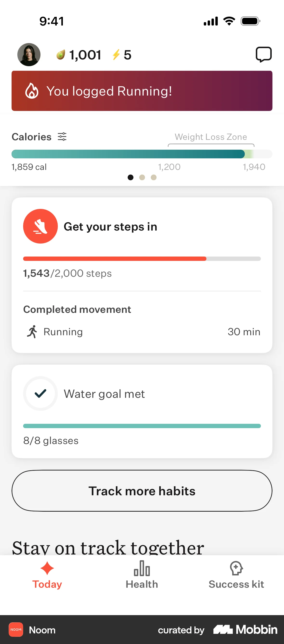Select the third carousel page dot

(x=154, y=177)
